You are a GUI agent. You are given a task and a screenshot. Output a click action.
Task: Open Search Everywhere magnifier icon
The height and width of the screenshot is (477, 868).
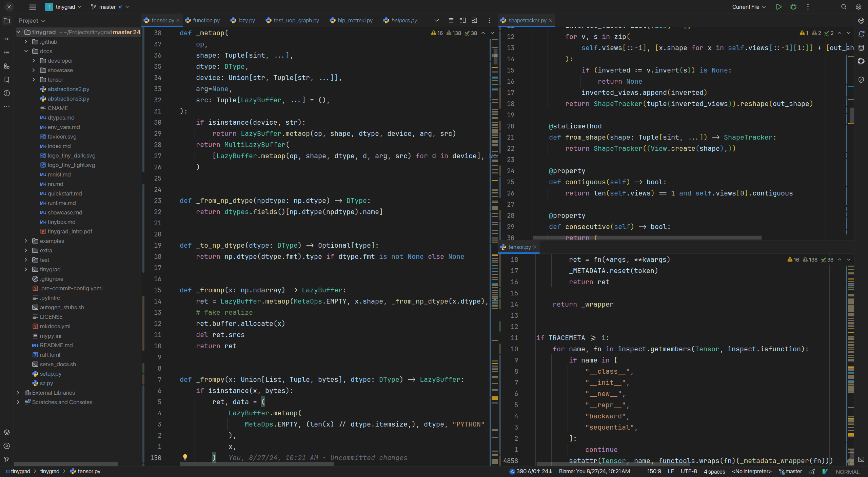[844, 7]
